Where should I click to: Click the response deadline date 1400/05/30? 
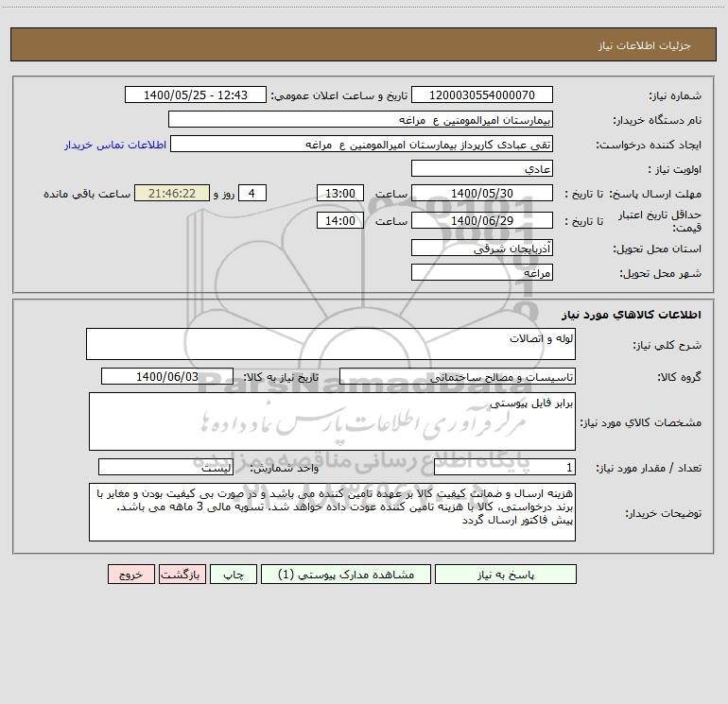482,193
